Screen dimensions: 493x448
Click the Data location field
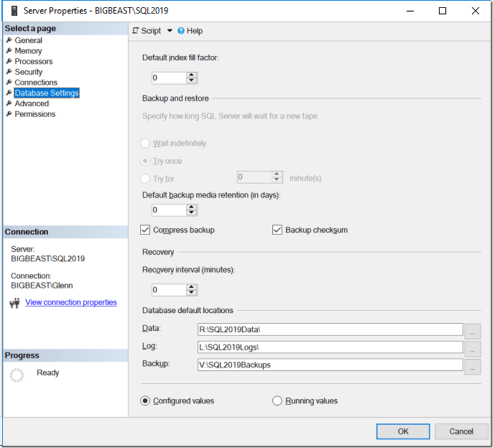(330, 330)
